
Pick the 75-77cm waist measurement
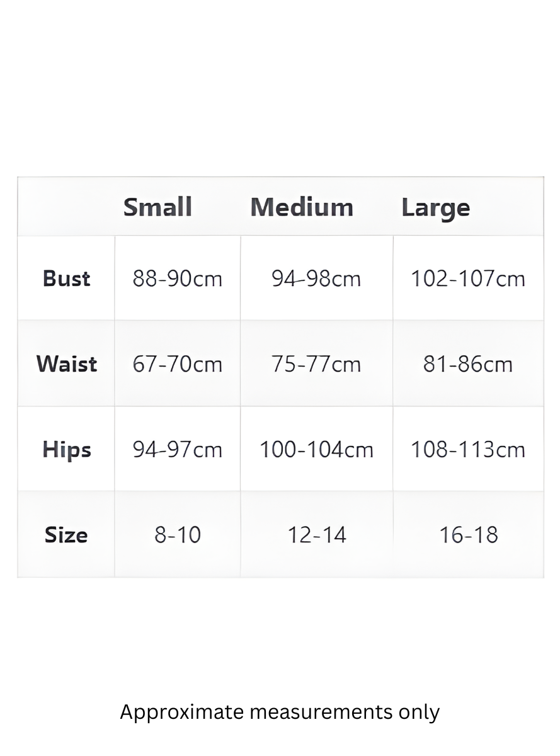point(316,364)
